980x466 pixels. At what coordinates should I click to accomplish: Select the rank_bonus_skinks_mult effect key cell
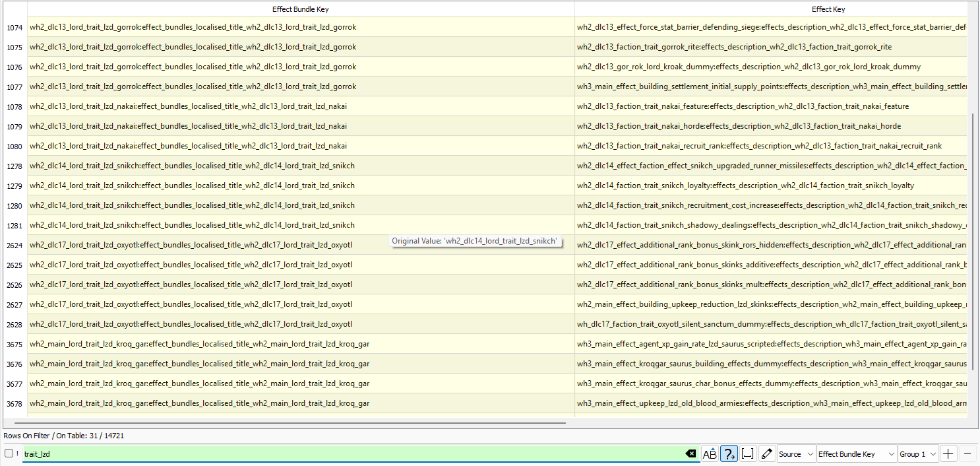(770, 284)
